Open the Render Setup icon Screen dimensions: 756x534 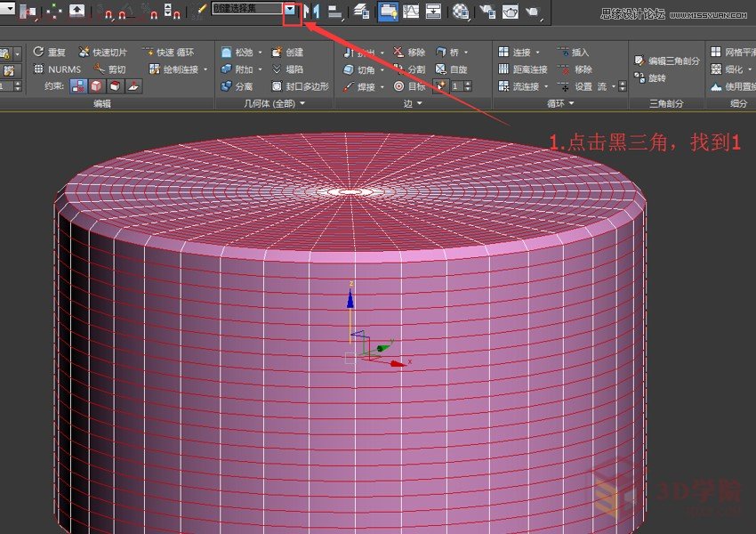487,11
